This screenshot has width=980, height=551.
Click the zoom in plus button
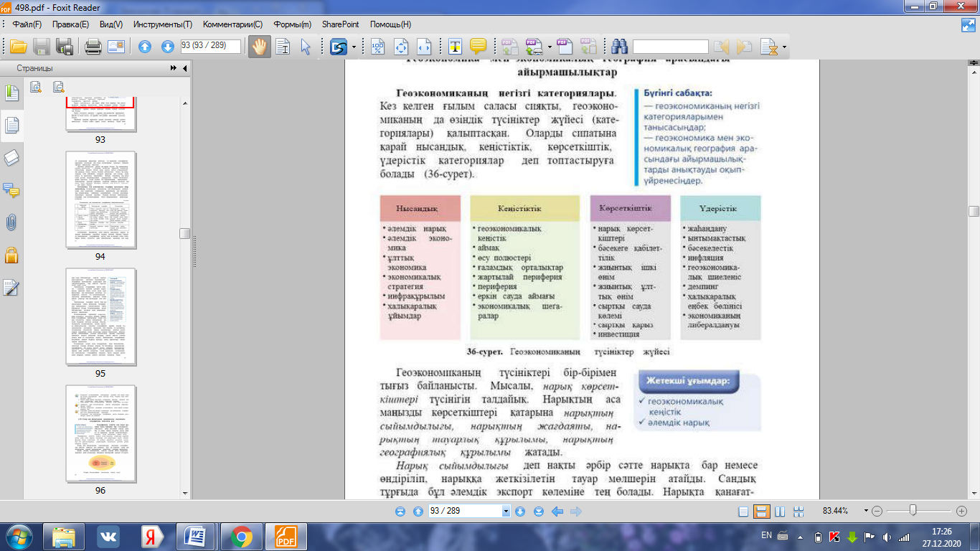962,512
